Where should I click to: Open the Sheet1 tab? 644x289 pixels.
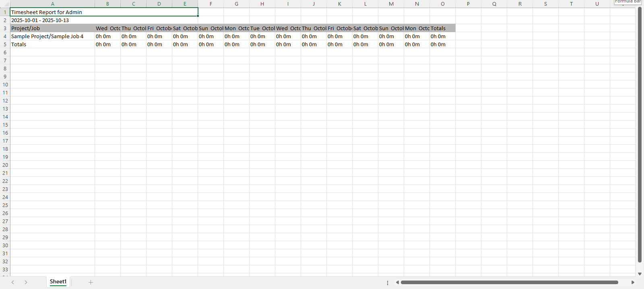[x=58, y=282]
